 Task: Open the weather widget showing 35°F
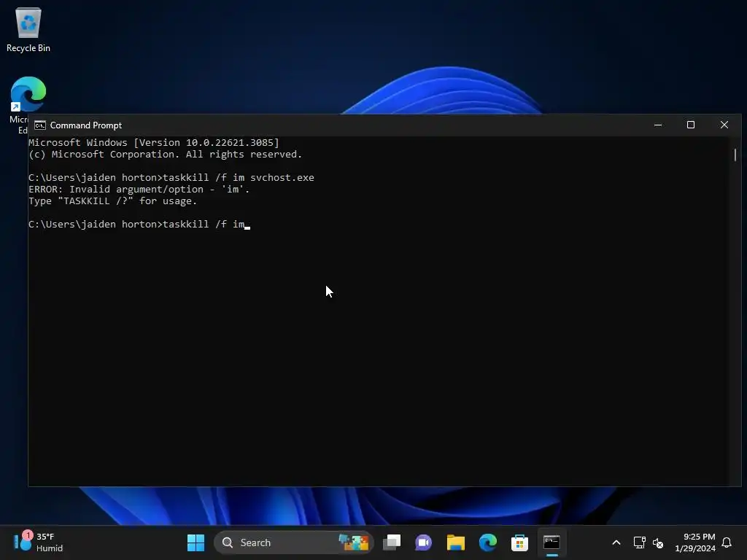[x=39, y=542]
